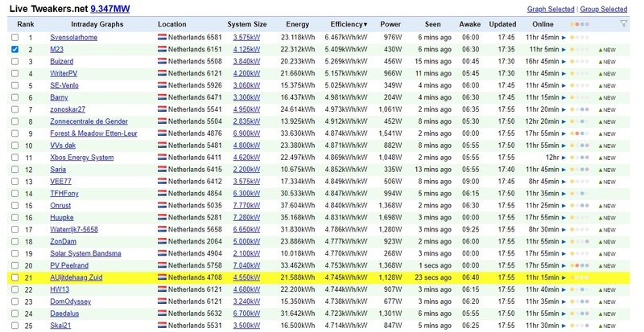Screen dimensions: 644x332
Task: Sort table by Updated header
Action: coord(502,24)
